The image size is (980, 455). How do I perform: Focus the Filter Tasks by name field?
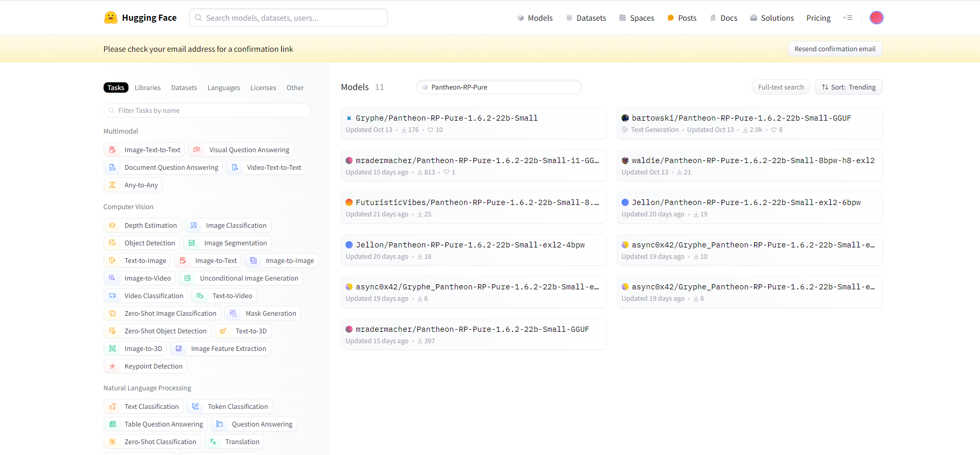pyautogui.click(x=207, y=110)
